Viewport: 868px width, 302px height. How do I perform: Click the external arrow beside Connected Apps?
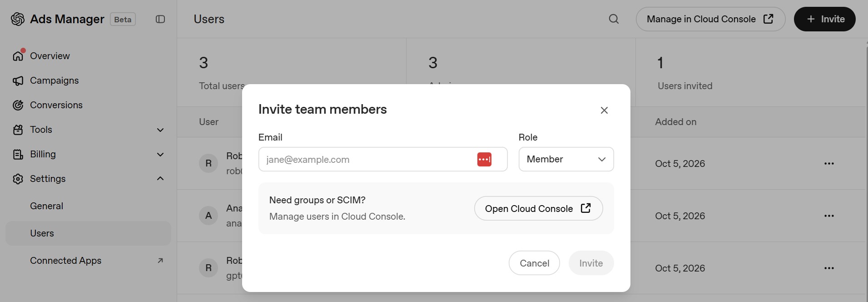click(160, 261)
